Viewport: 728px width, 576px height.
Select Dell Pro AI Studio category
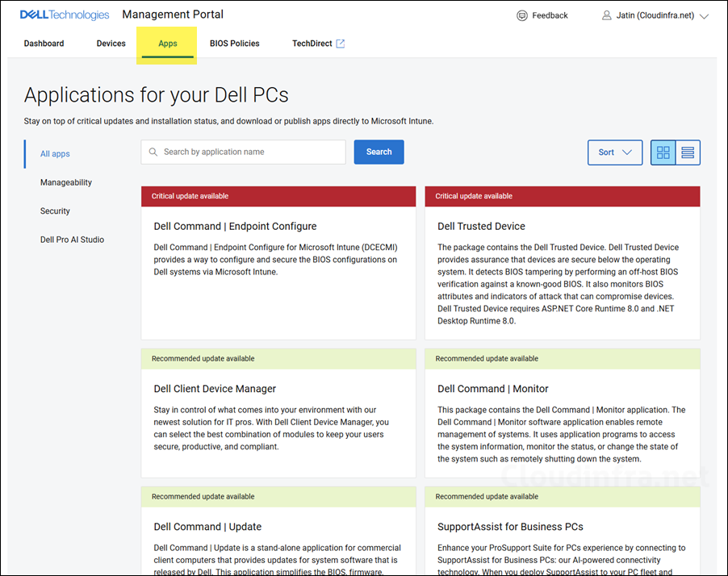click(72, 240)
